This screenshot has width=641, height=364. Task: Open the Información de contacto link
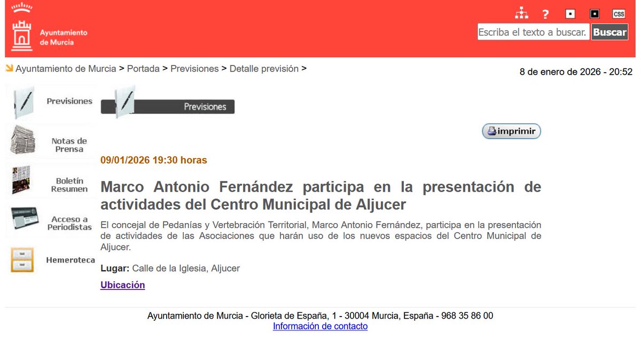pos(320,326)
